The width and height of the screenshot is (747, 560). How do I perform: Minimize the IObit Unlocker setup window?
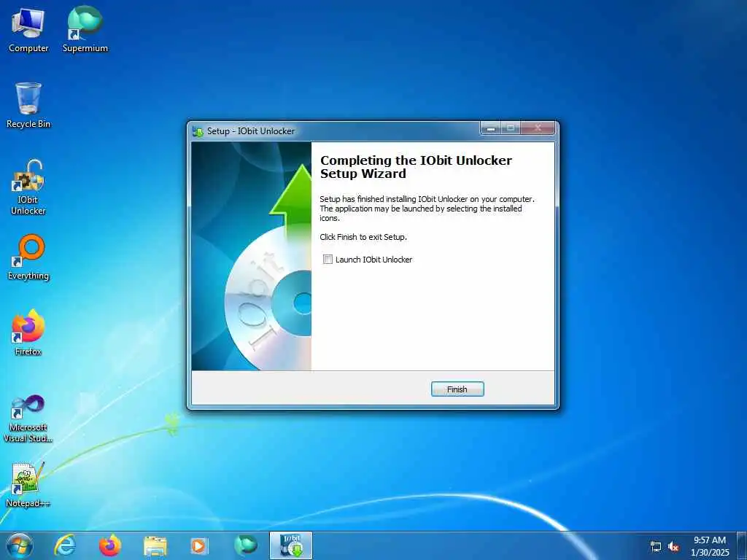[x=491, y=128]
